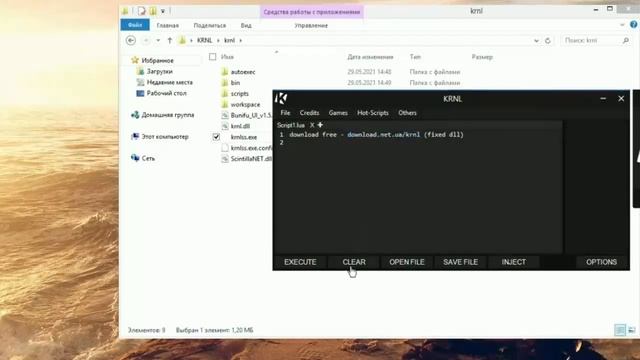Open Загрузки in navigation pane

(x=159, y=71)
